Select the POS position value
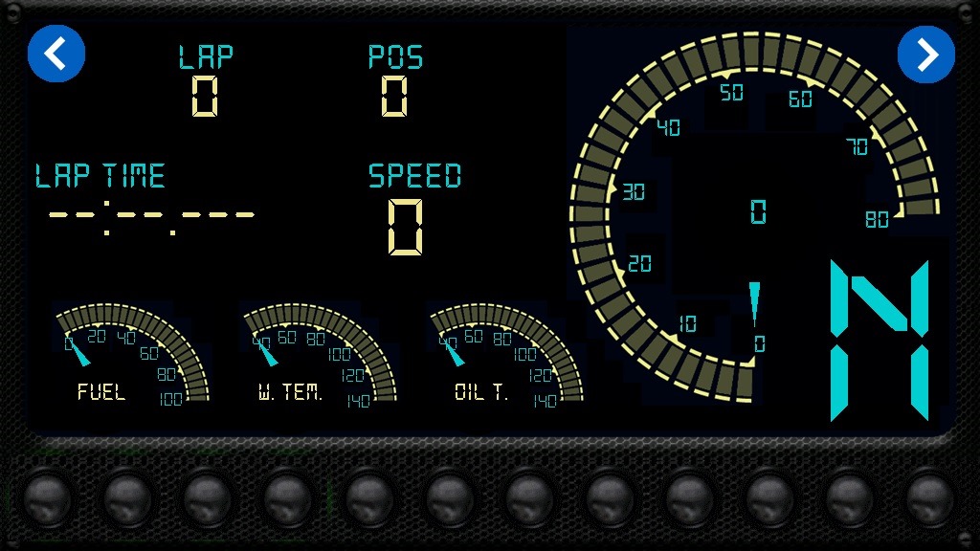 (394, 96)
